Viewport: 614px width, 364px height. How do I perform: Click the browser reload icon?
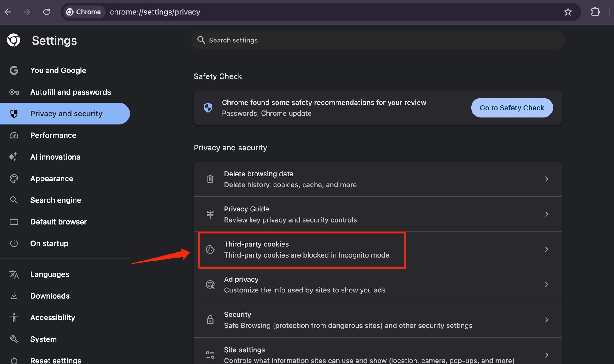(46, 12)
